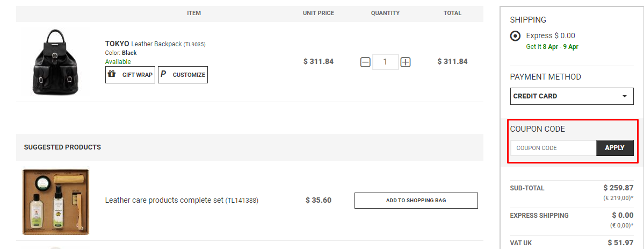Select the Express shipping radio button

point(515,36)
